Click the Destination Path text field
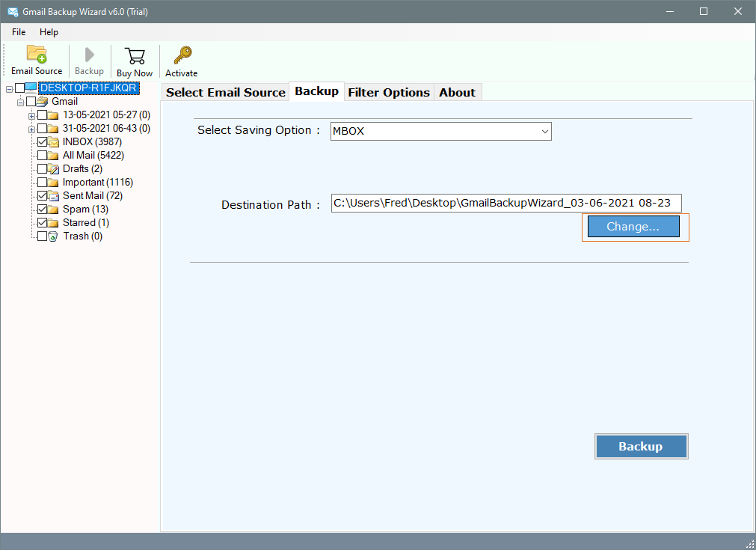 505,204
